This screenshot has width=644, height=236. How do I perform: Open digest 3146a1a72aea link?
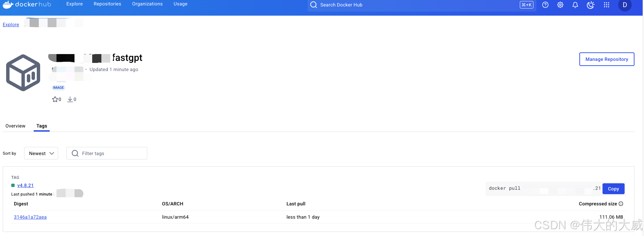pos(30,217)
